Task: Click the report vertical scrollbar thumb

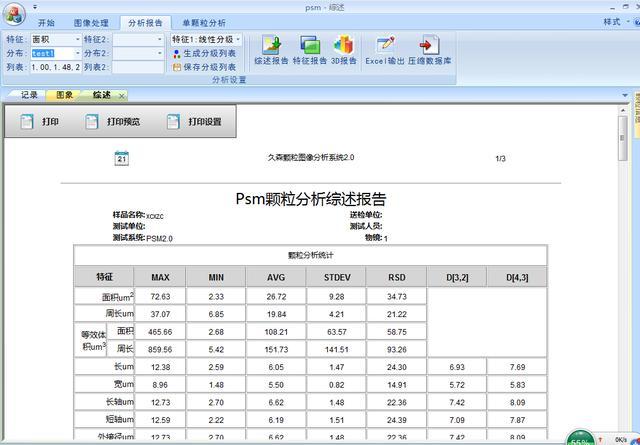Action: tap(622, 138)
